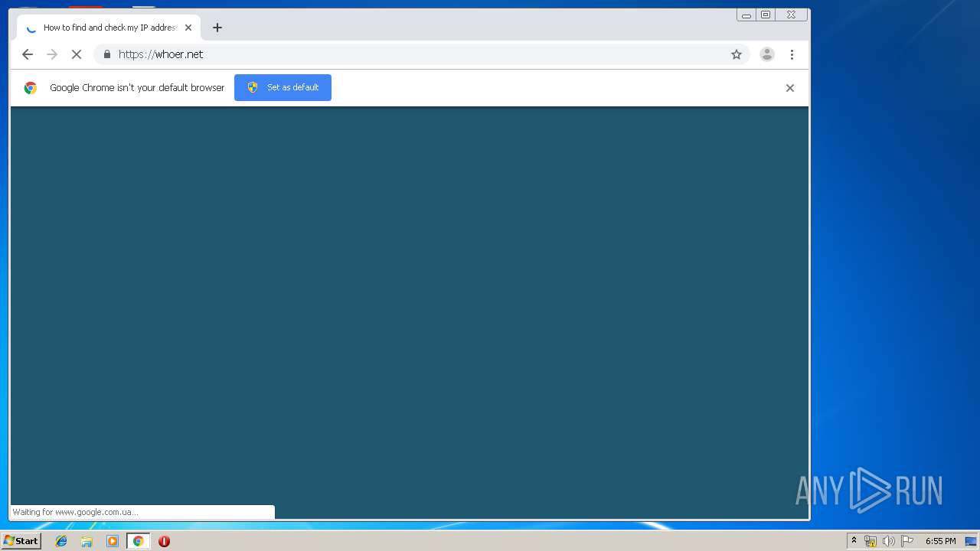Open the Opera icon in the taskbar
The image size is (980, 551).
pyautogui.click(x=164, y=541)
